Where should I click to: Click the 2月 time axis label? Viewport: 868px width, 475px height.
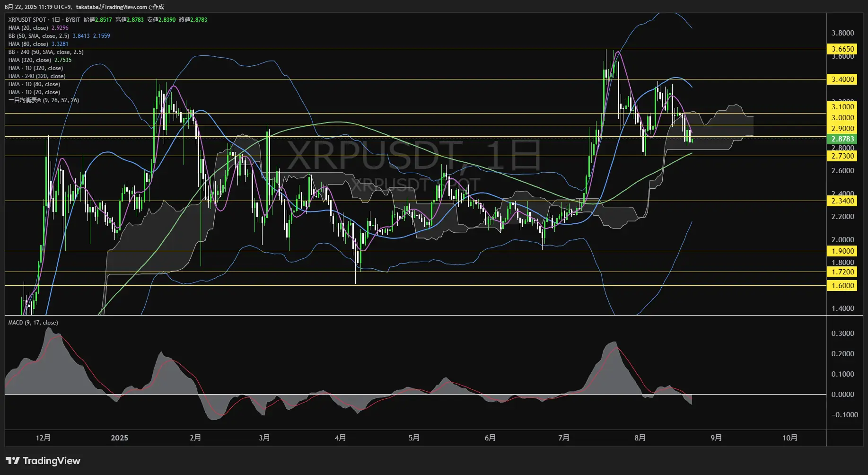coord(195,438)
